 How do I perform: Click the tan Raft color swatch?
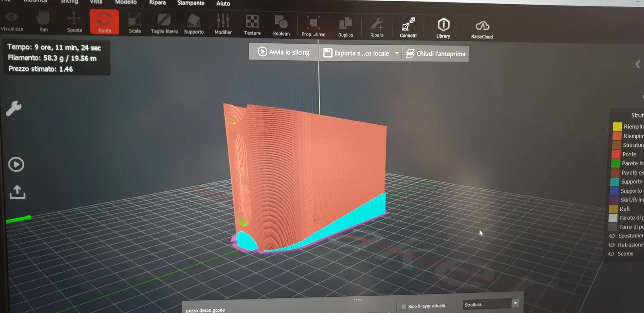[x=613, y=209]
